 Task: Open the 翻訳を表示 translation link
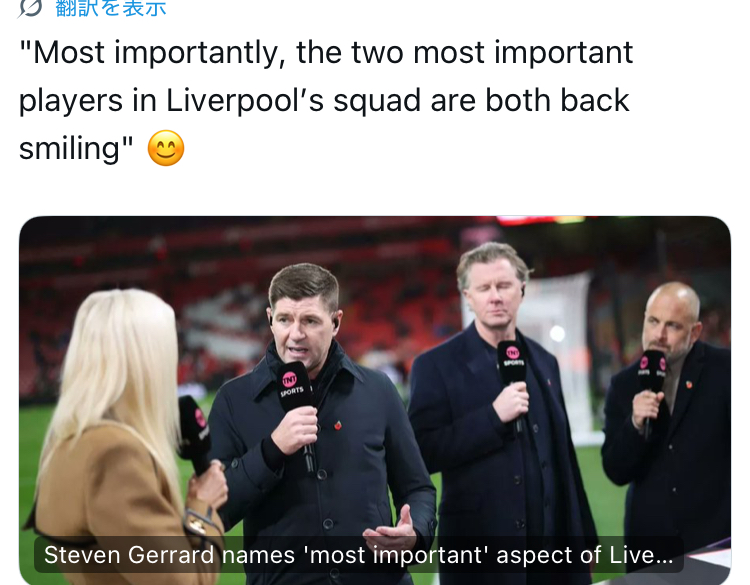pos(110,8)
